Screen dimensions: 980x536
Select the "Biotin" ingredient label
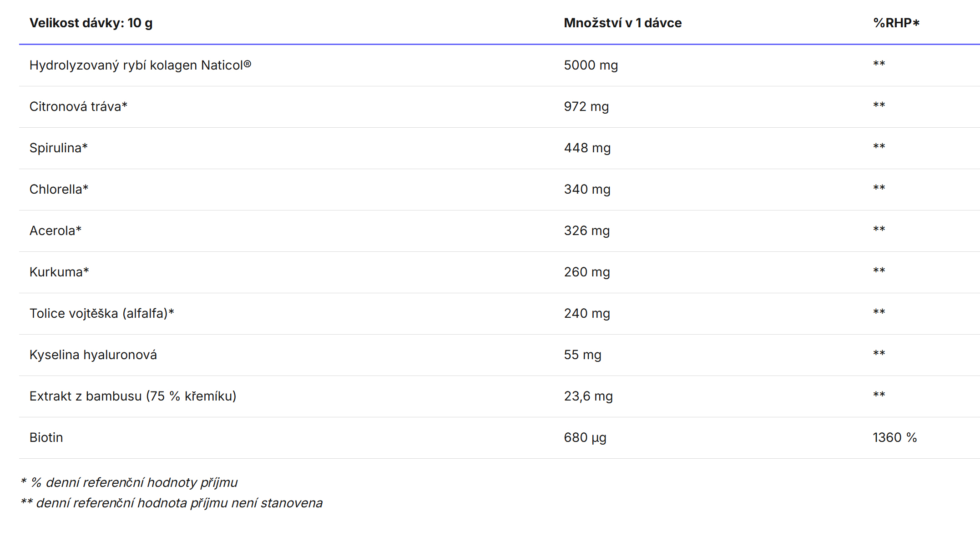46,438
